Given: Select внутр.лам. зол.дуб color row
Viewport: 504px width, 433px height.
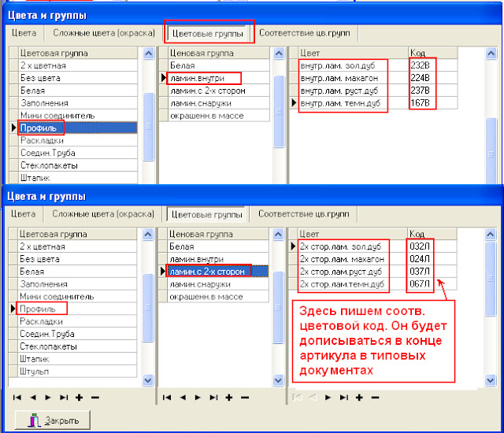Looking at the screenshot, I should [x=353, y=65].
